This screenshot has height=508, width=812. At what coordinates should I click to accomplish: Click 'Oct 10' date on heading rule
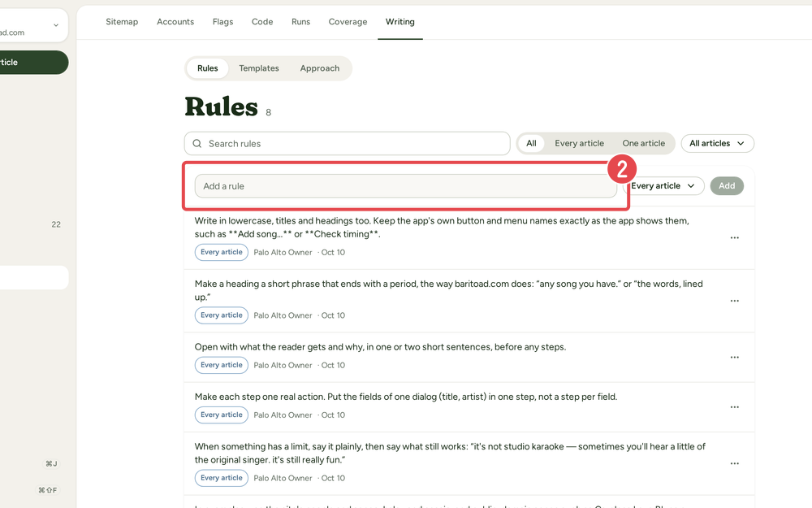pyautogui.click(x=333, y=315)
